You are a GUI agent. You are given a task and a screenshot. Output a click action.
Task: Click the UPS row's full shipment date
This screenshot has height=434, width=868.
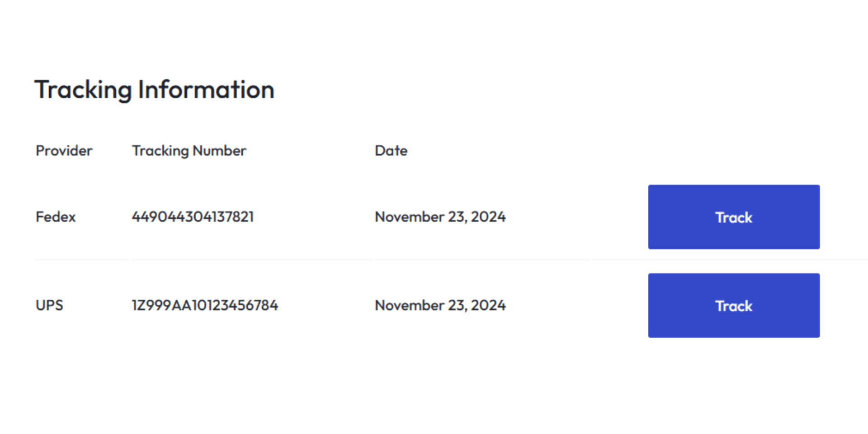440,306
